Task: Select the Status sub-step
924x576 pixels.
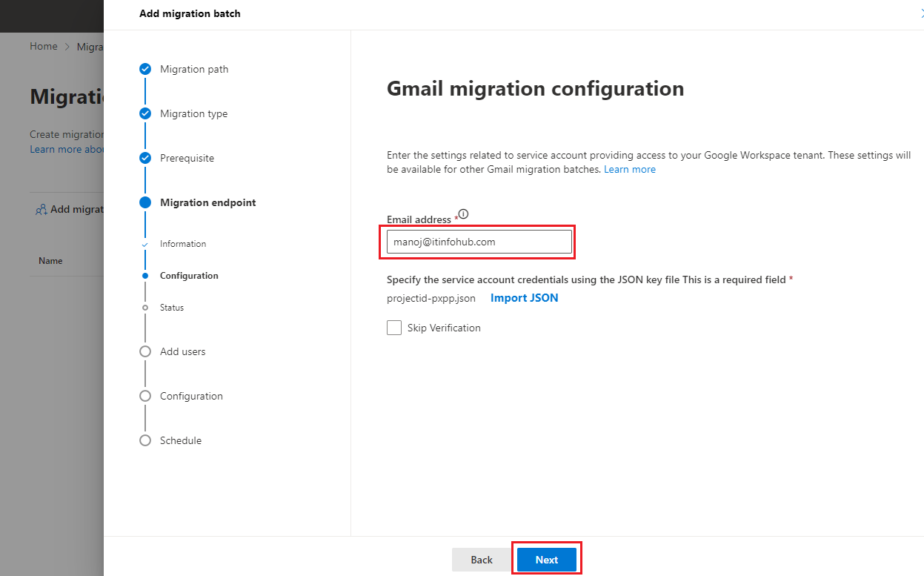Action: click(172, 308)
